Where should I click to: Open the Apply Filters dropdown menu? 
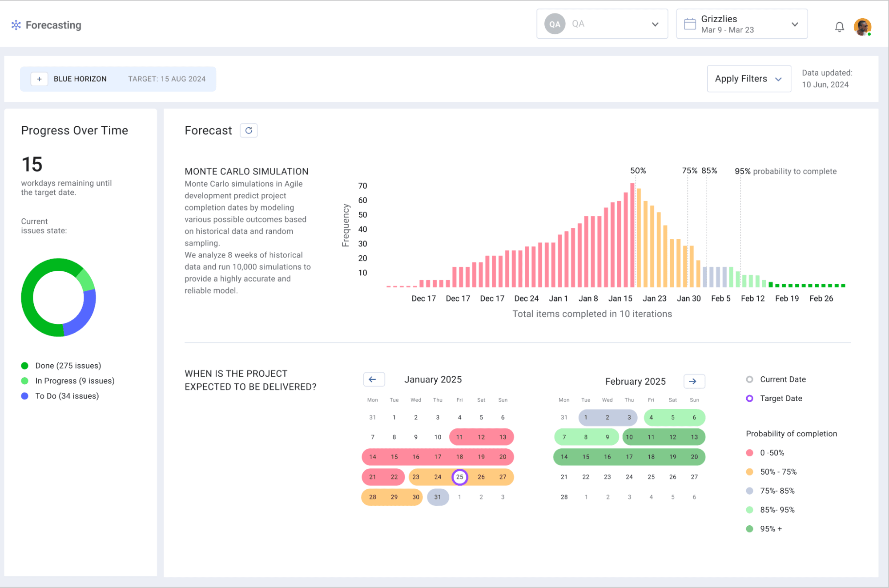tap(748, 78)
